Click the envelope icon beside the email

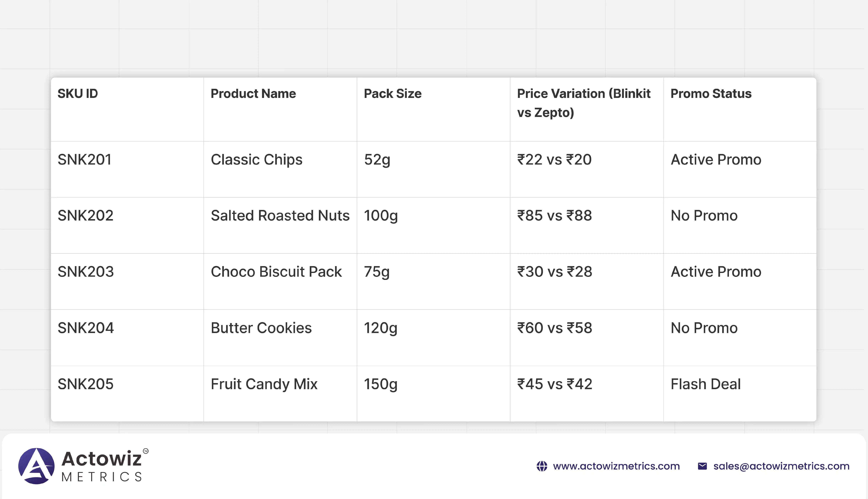702,466
